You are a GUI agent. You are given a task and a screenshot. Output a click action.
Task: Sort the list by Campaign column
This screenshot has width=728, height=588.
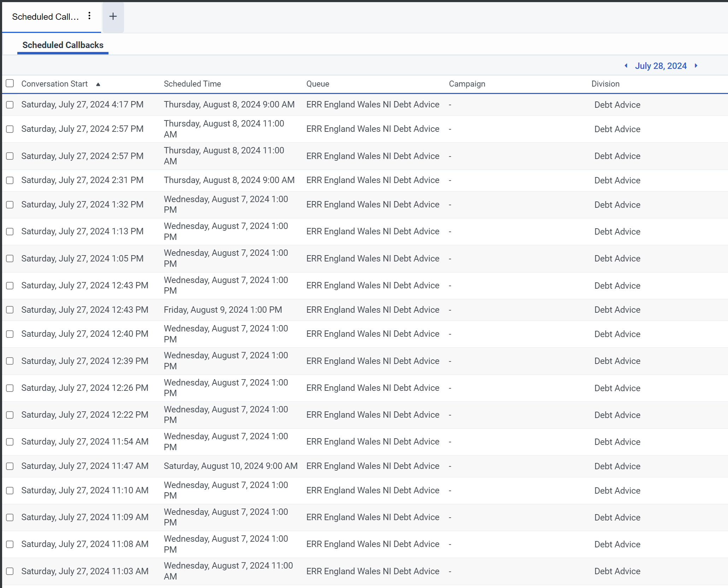coord(467,84)
